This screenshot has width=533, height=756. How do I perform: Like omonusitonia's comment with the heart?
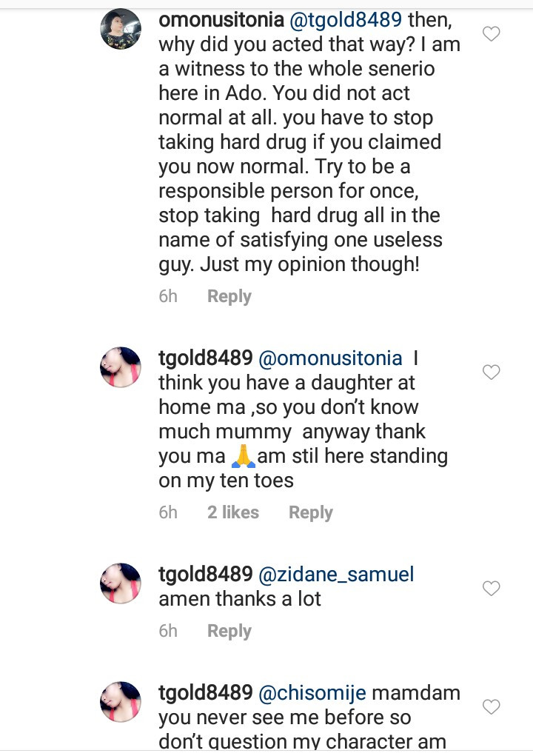click(x=491, y=33)
